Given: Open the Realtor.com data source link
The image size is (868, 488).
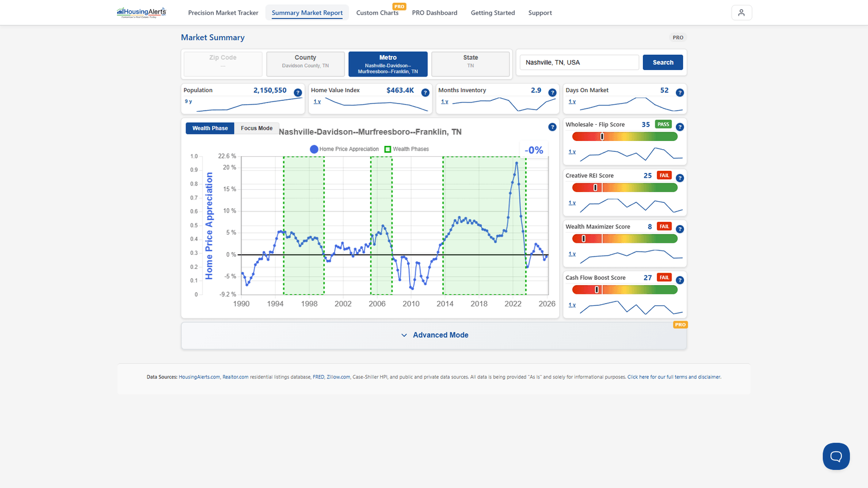Looking at the screenshot, I should 235,377.
